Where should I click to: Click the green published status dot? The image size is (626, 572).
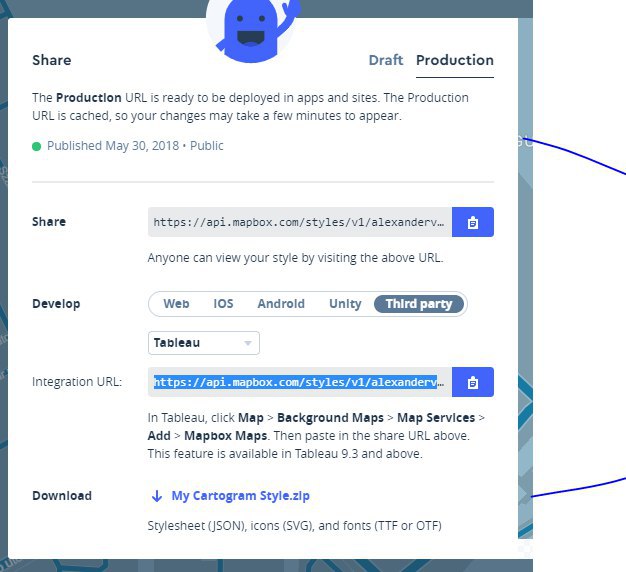(36, 146)
